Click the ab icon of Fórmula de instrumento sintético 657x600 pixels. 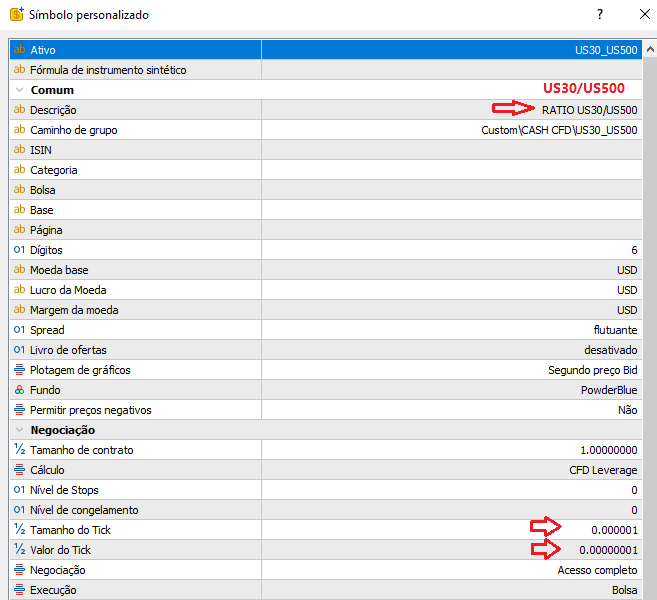coord(19,70)
